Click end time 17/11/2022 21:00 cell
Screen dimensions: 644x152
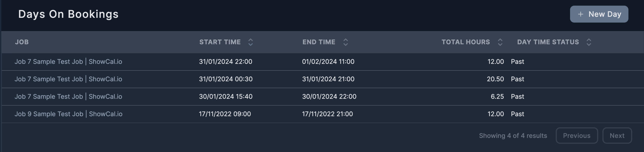tap(327, 114)
